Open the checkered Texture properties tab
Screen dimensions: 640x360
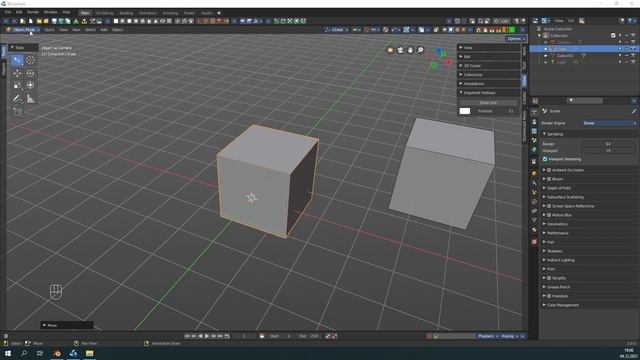[x=534, y=242]
